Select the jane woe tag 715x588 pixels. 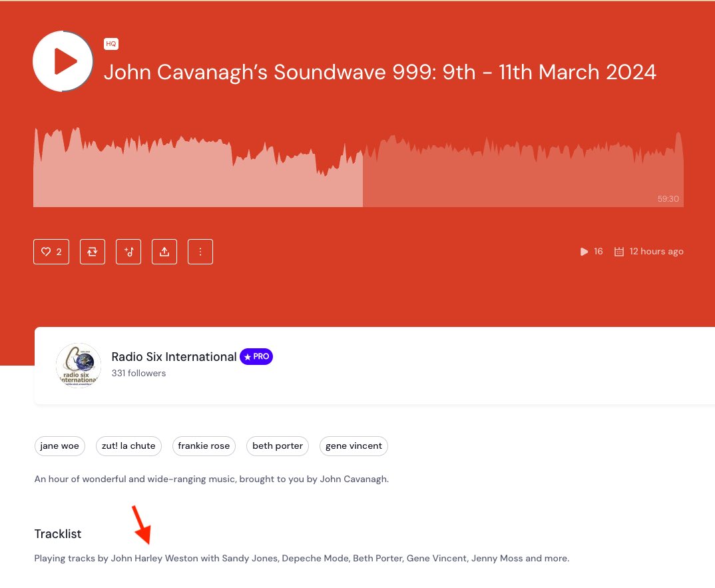coord(59,445)
